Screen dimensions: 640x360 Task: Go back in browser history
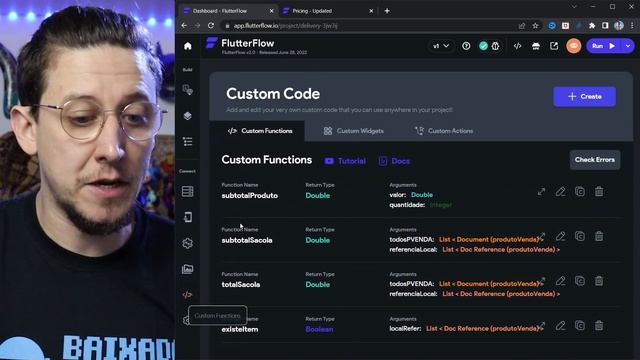tap(184, 26)
